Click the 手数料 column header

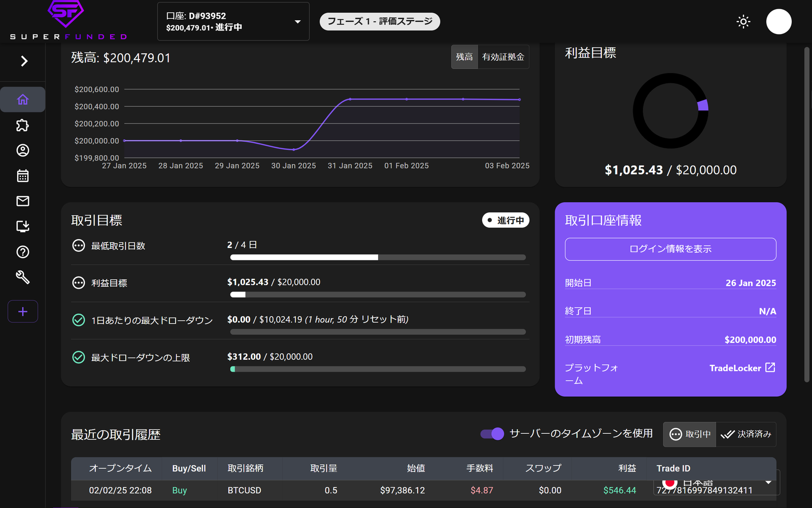point(480,468)
